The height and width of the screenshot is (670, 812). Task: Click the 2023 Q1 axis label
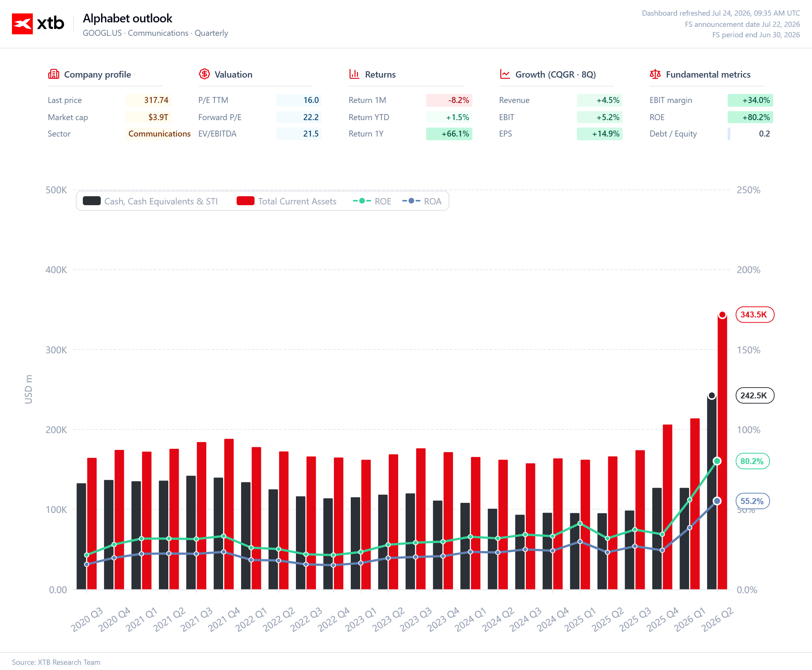[361, 619]
